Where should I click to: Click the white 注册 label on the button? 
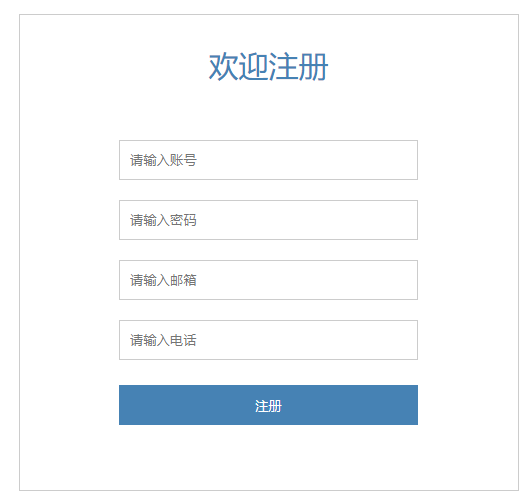tap(268, 406)
